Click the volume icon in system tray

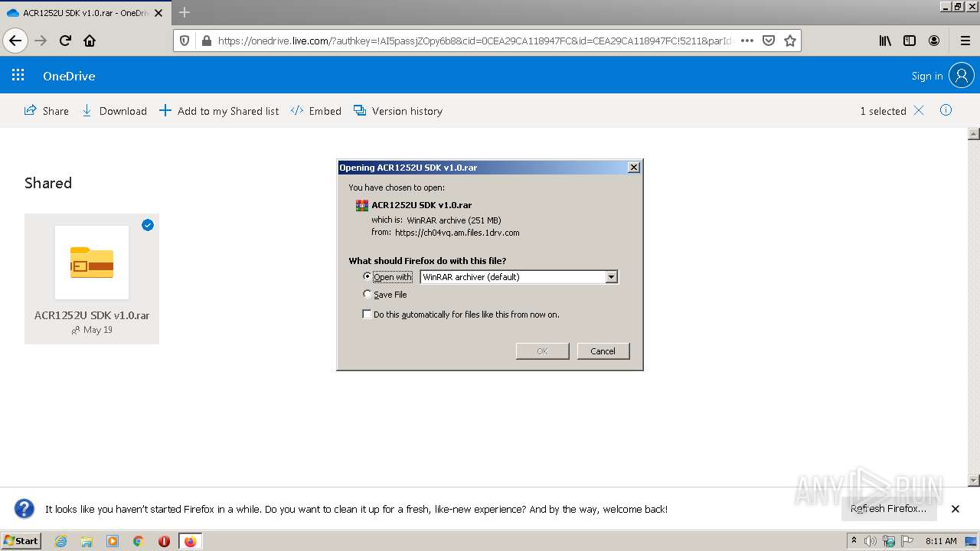(871, 541)
